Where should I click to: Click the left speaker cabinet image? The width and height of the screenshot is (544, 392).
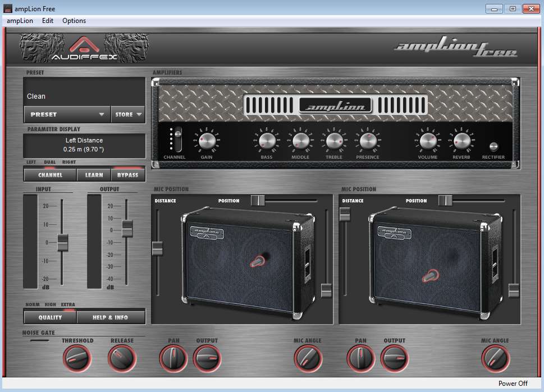[x=248, y=262]
